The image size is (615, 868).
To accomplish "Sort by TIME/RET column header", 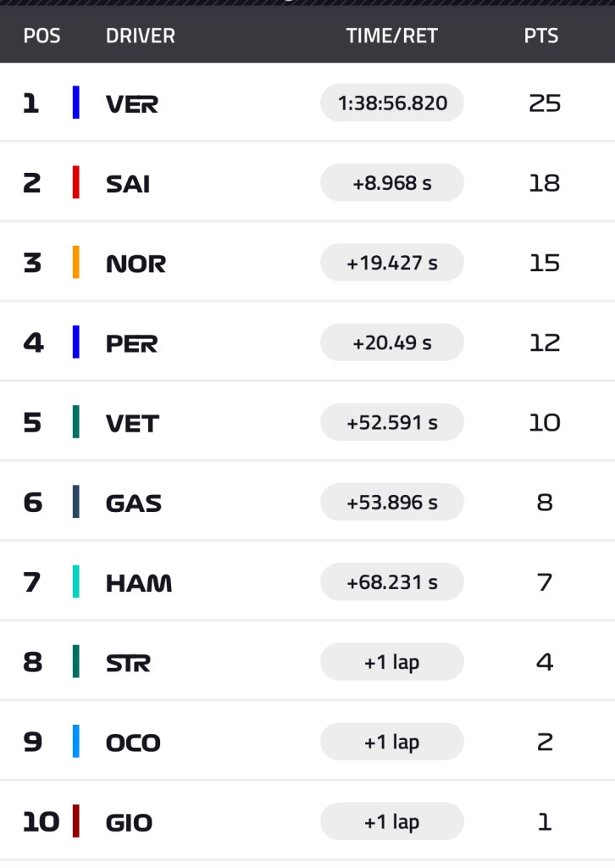I will (x=391, y=36).
